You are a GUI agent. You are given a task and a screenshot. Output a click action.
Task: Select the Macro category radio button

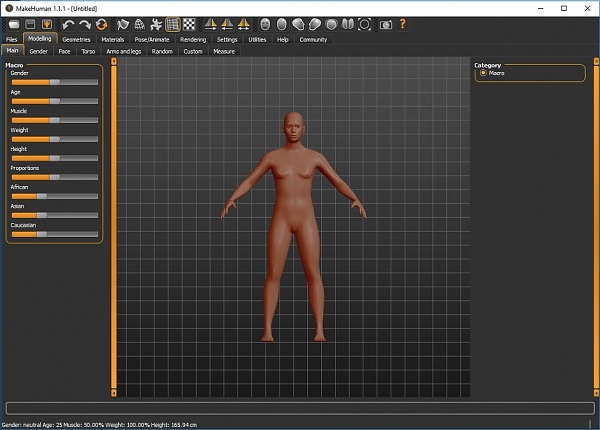483,73
